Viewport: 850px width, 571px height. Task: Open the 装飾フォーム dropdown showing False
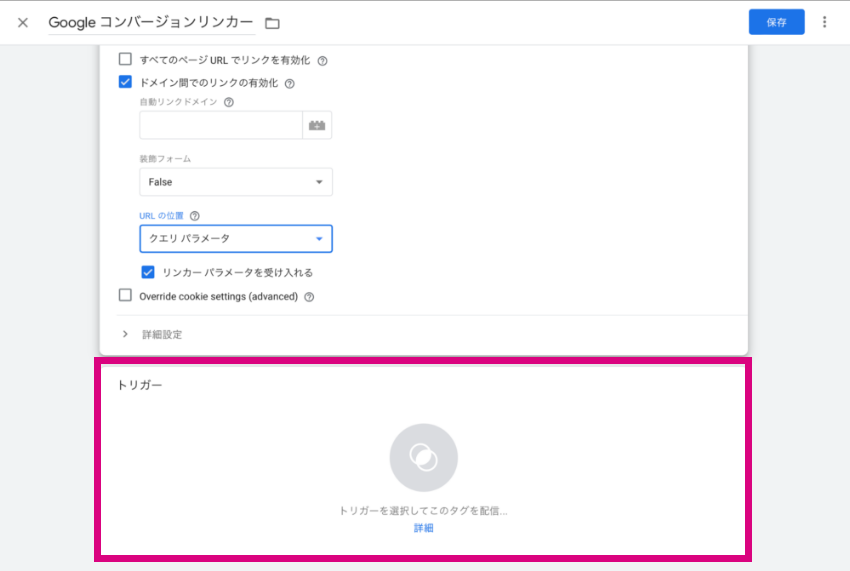coord(236,182)
